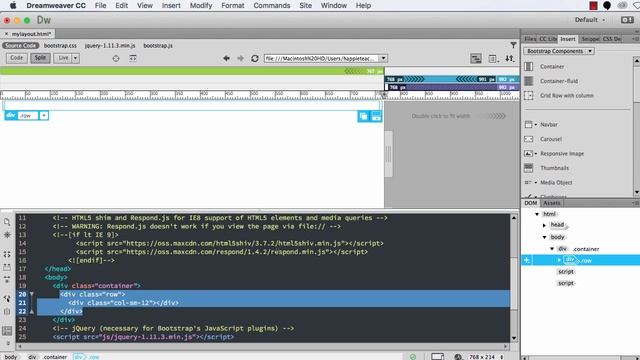Switch to the Assets tab
The image size is (640, 360).
pos(551,203)
